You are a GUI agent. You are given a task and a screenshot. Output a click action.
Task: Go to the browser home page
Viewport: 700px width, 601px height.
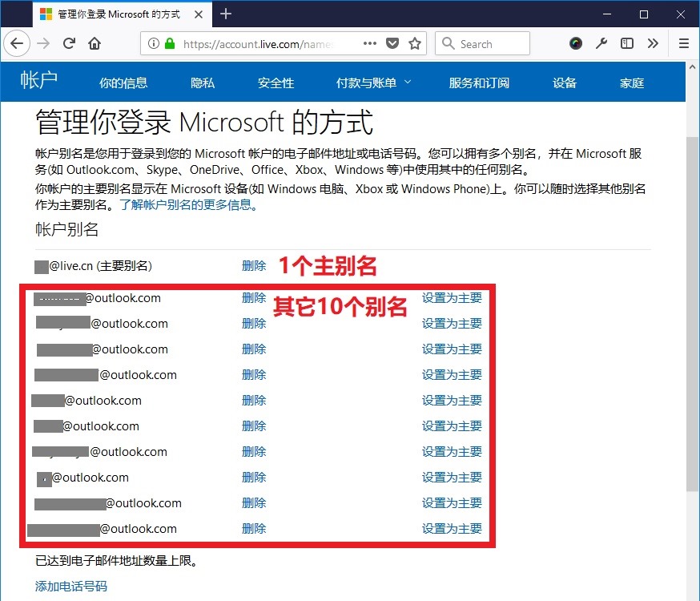pyautogui.click(x=95, y=43)
